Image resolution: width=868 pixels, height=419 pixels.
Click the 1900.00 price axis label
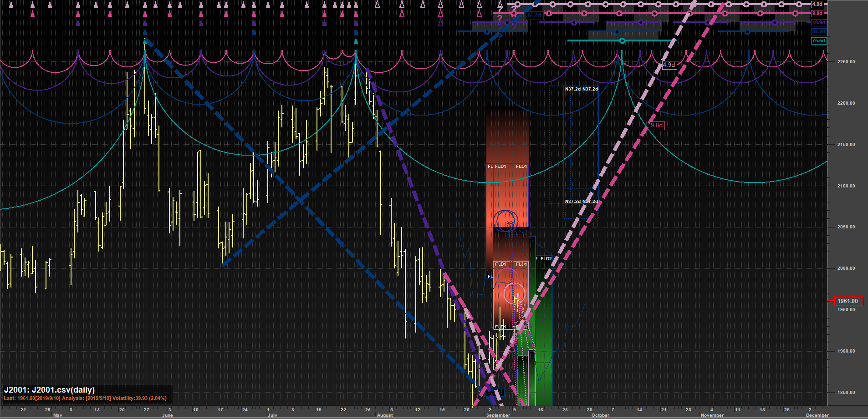846,351
